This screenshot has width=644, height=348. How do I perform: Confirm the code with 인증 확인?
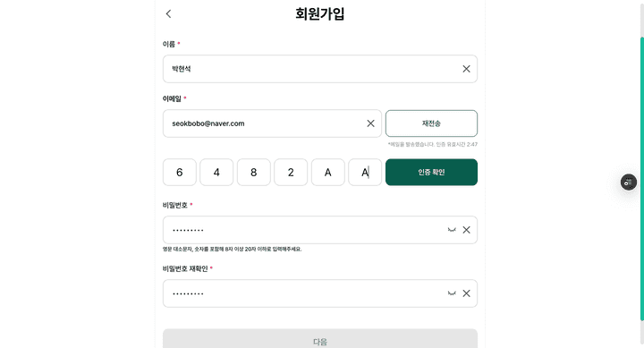431,172
